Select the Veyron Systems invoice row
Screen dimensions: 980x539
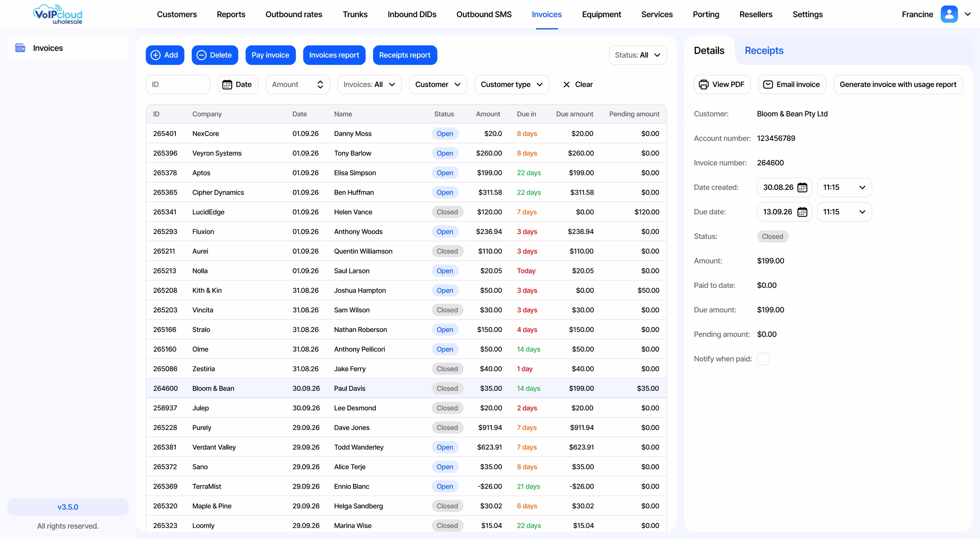click(x=406, y=153)
